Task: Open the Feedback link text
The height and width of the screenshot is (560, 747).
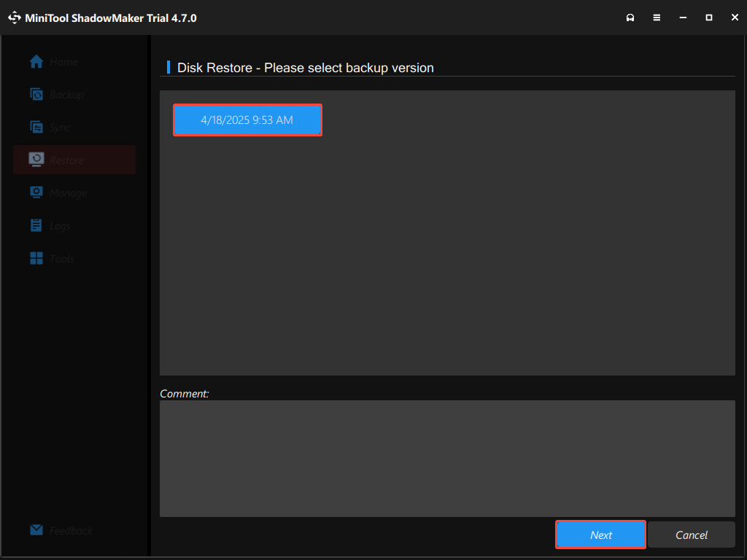Action: click(x=71, y=531)
